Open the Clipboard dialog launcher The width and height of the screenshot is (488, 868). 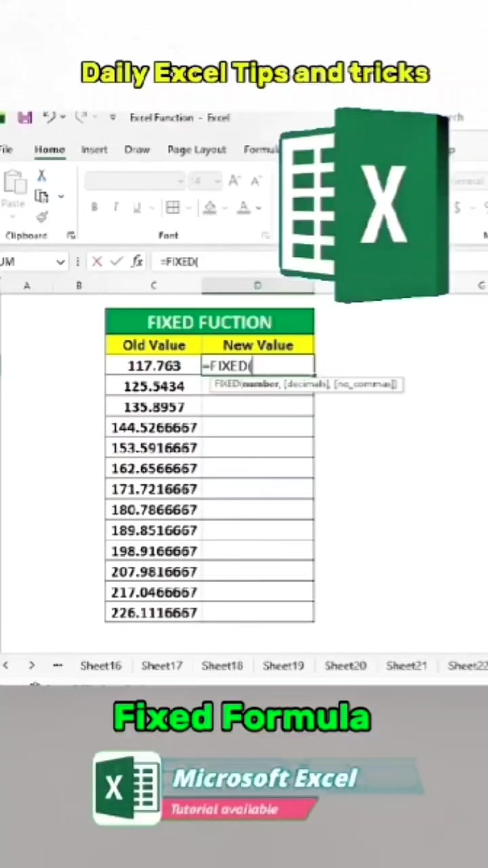pos(71,235)
